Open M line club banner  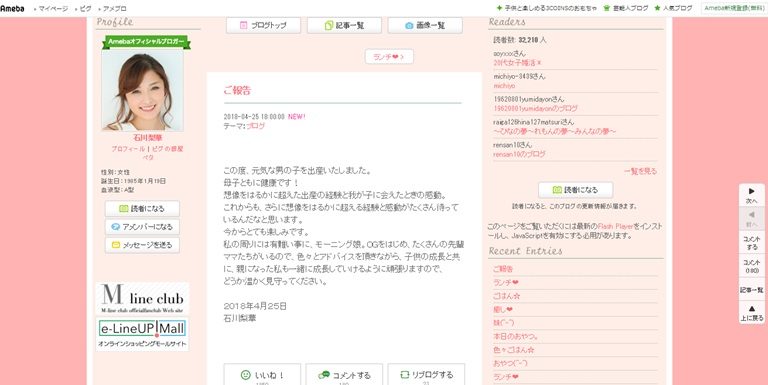coord(143,298)
